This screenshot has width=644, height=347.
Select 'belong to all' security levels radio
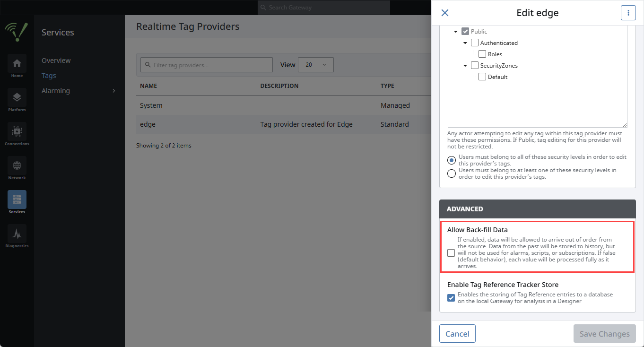click(452, 160)
